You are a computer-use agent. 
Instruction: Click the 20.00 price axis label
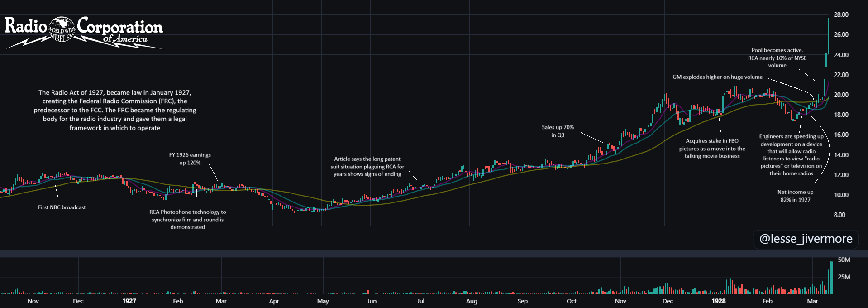[841, 95]
